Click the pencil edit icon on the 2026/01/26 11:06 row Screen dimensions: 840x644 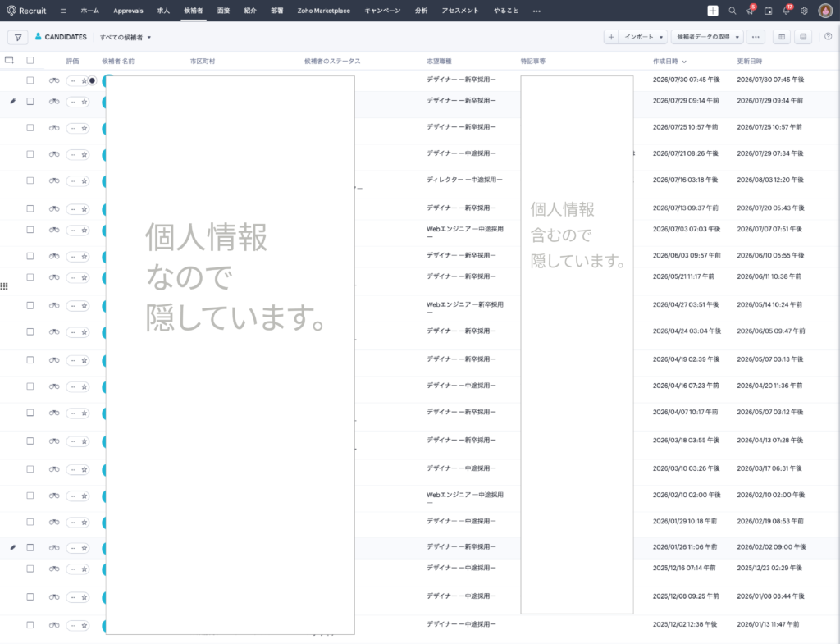click(13, 547)
